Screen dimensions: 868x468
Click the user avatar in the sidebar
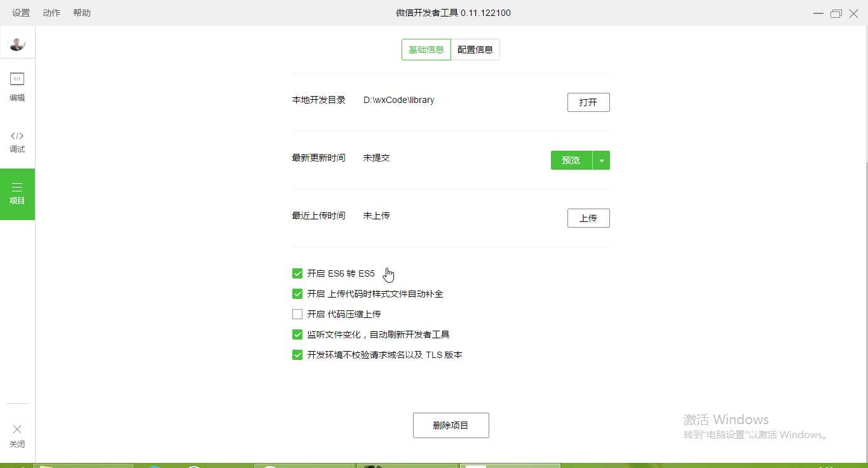pos(17,43)
